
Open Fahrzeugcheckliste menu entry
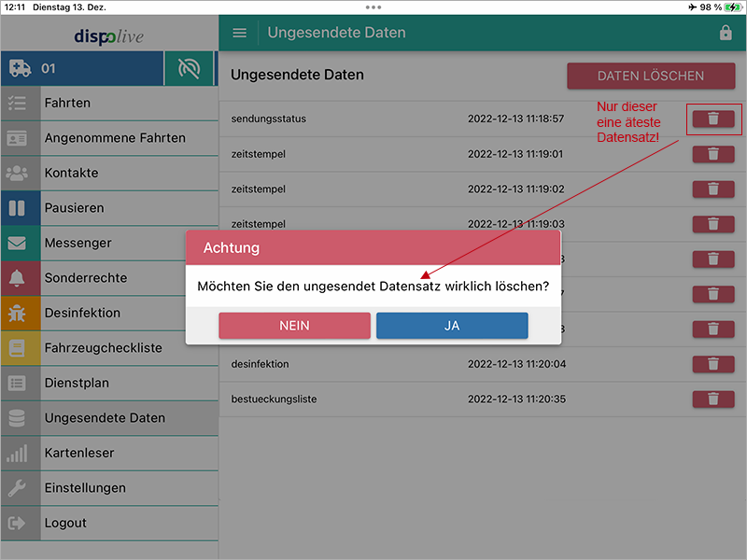click(109, 348)
